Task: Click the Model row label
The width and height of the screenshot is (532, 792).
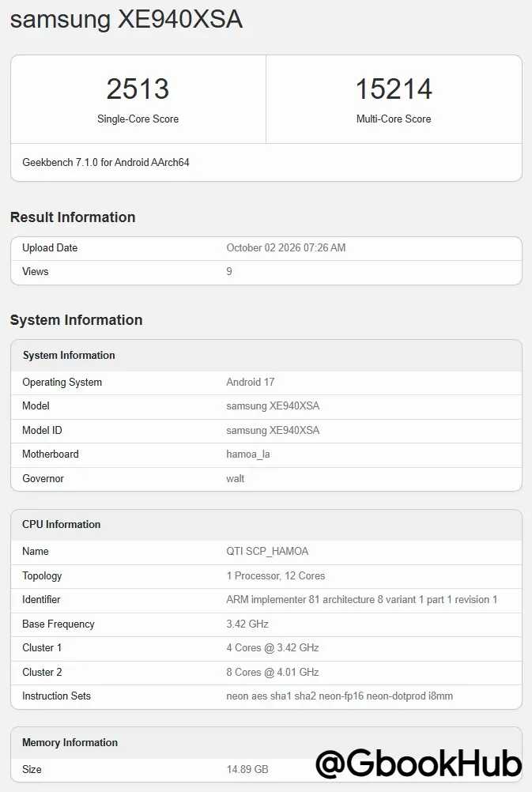Action: (x=36, y=405)
